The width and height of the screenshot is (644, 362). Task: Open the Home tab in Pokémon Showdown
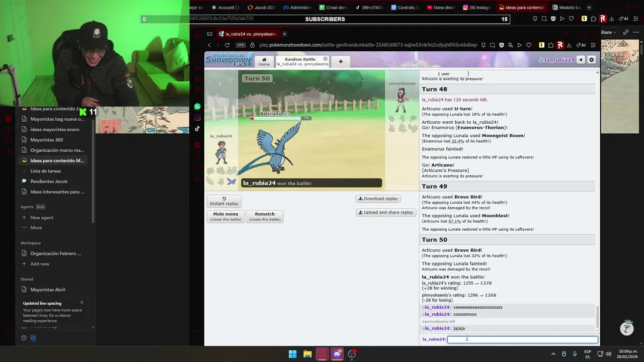coord(264,61)
